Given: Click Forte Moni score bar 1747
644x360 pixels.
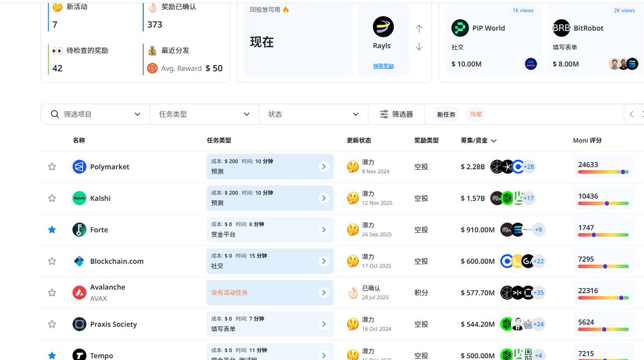Looking at the screenshot, I should pos(603,235).
